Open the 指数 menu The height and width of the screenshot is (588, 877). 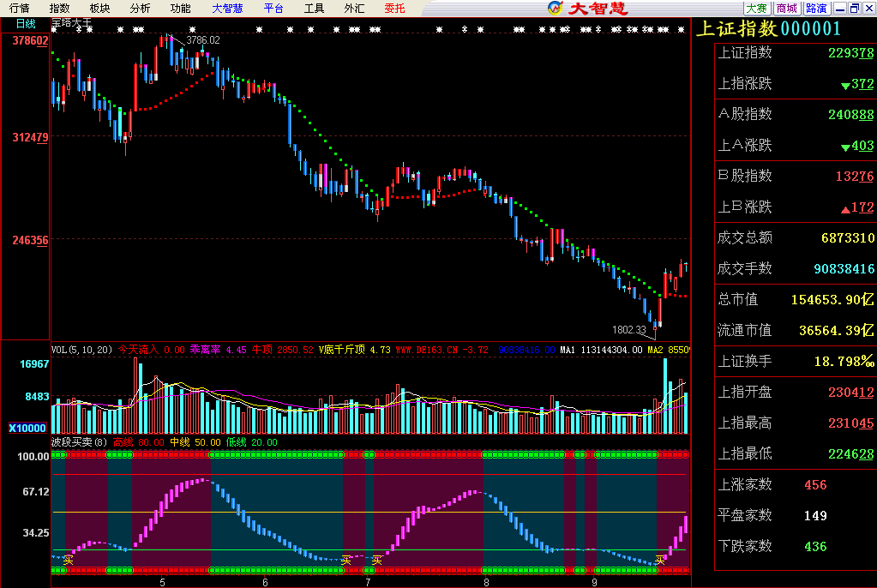(x=59, y=8)
